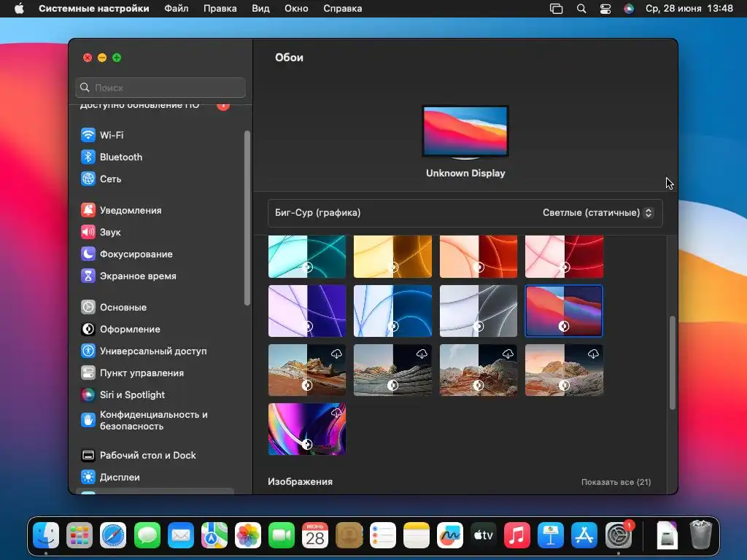Click the Поиск search field
Image resolution: width=747 pixels, height=560 pixels.
tap(160, 87)
